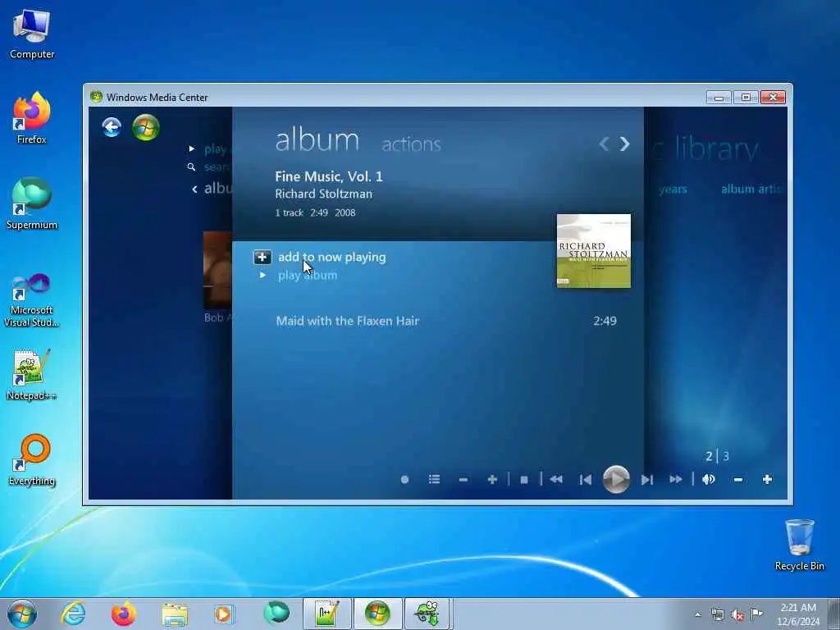Screen dimensions: 840x630
Task: Start playback with the round play button
Action: (616, 479)
